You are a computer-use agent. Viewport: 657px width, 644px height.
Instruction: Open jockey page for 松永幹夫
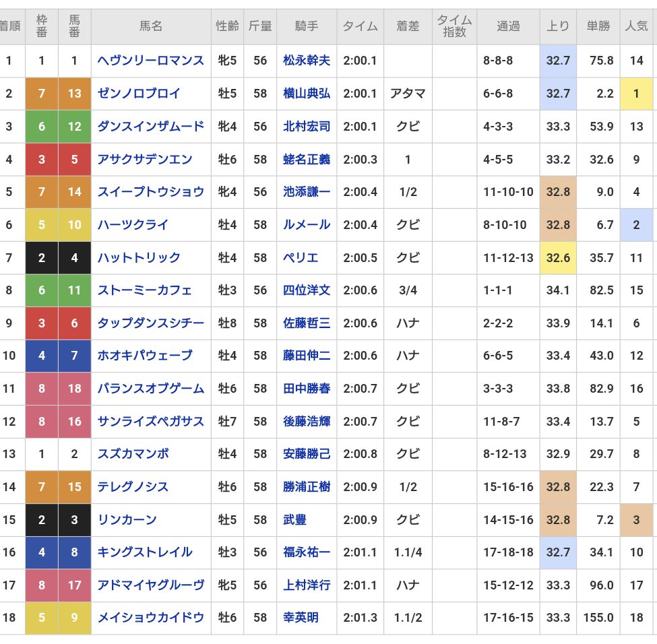(307, 61)
